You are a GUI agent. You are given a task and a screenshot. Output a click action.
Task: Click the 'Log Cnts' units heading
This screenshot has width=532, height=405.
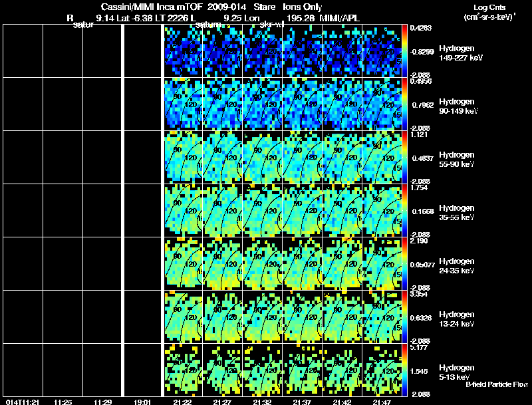[x=489, y=7]
